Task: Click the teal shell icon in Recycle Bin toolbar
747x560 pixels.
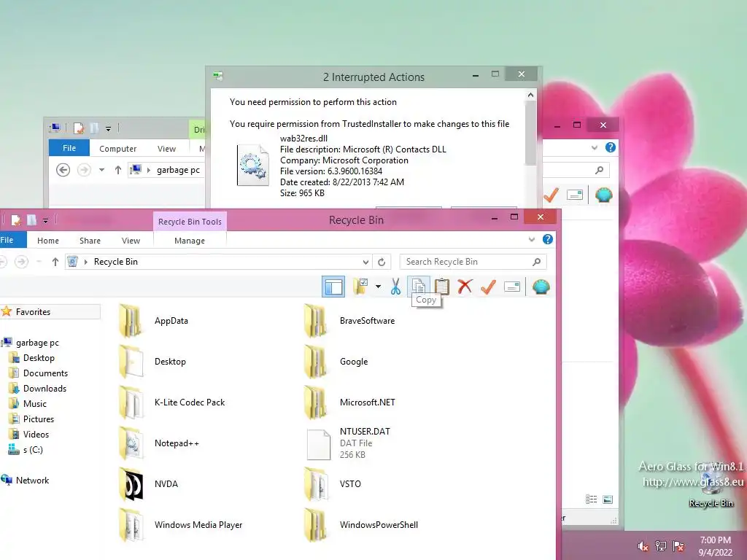Action: 541,287
